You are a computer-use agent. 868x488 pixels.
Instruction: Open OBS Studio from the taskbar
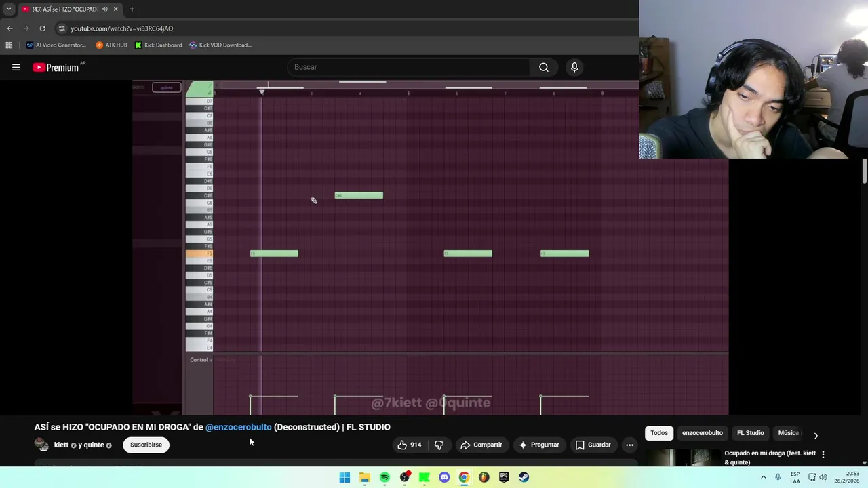[x=405, y=477]
